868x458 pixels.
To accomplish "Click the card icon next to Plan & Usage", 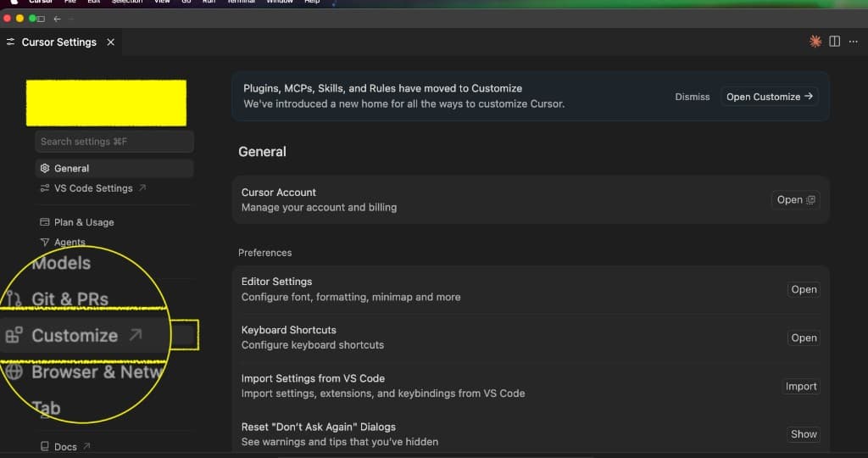I will 45,222.
